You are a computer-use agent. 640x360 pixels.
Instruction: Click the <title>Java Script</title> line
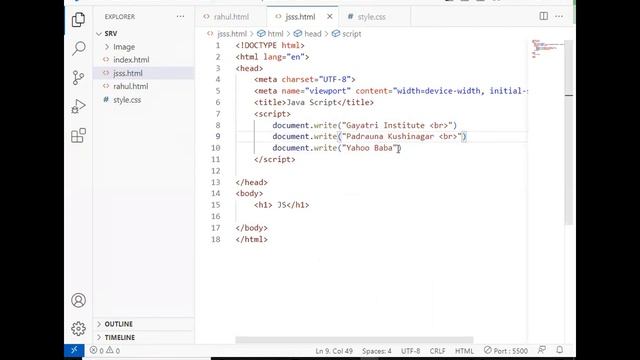point(313,102)
